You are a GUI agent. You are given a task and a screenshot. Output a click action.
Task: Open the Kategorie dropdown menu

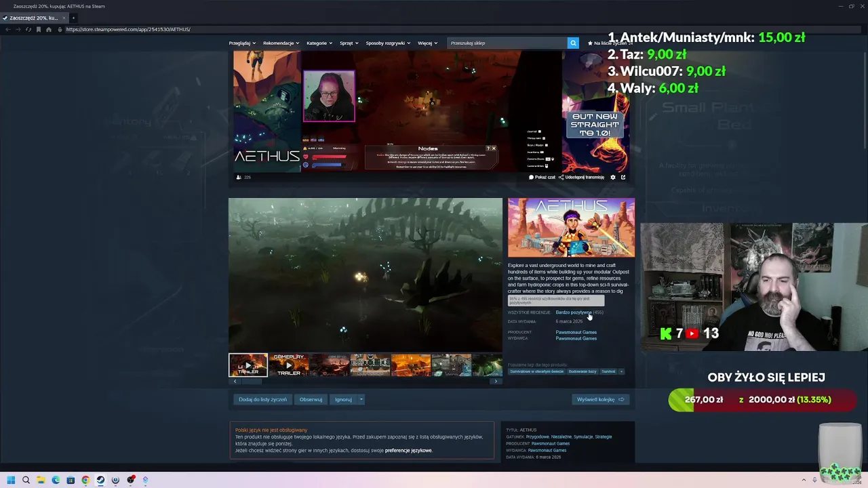(x=319, y=43)
